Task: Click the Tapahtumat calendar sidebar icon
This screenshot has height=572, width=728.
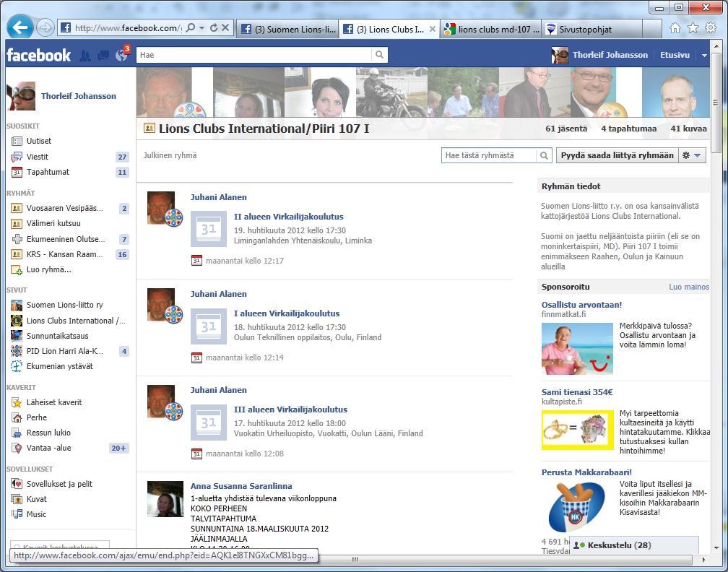Action: [x=17, y=172]
